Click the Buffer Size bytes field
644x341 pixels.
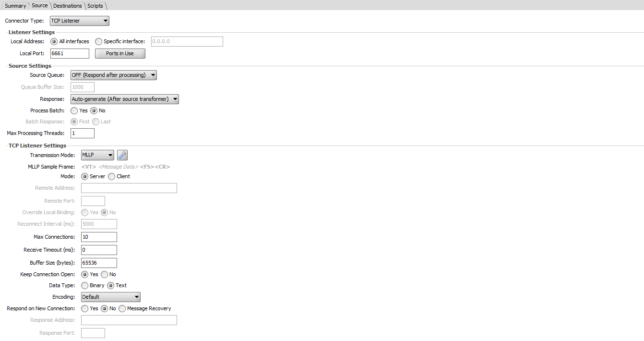[99, 263]
